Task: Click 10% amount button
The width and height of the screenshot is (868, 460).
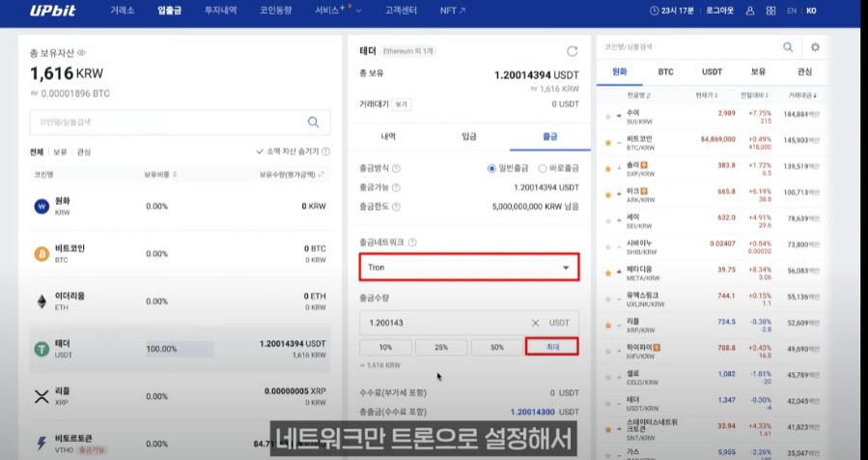Action: pyautogui.click(x=386, y=348)
